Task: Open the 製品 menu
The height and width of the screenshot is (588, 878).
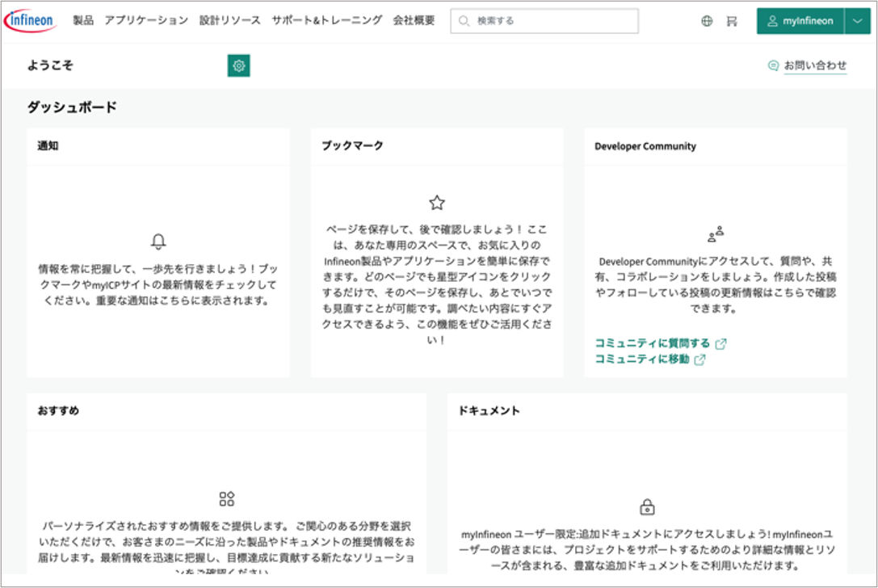Action: pos(83,20)
